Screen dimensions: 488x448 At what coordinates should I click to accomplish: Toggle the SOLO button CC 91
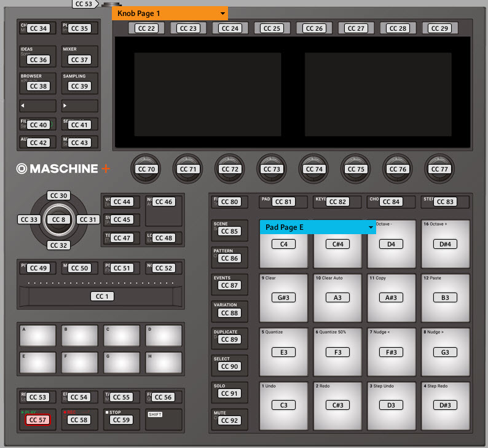(229, 393)
